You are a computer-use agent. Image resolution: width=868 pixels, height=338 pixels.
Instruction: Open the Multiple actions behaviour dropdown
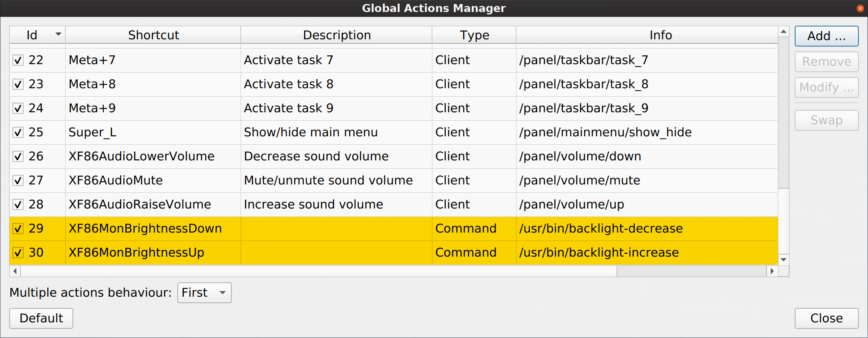click(x=204, y=293)
